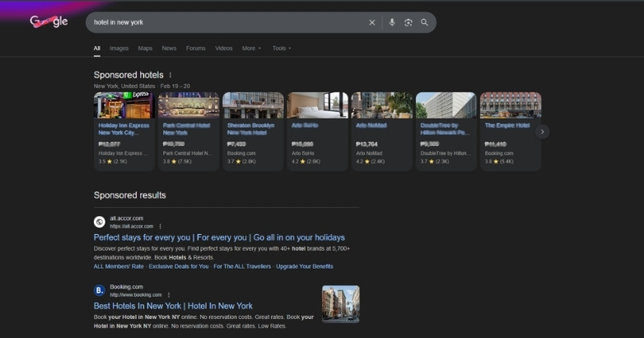This screenshot has width=644, height=338.
Task: Open the Arlo NoMad hotel card
Action: [x=382, y=131]
